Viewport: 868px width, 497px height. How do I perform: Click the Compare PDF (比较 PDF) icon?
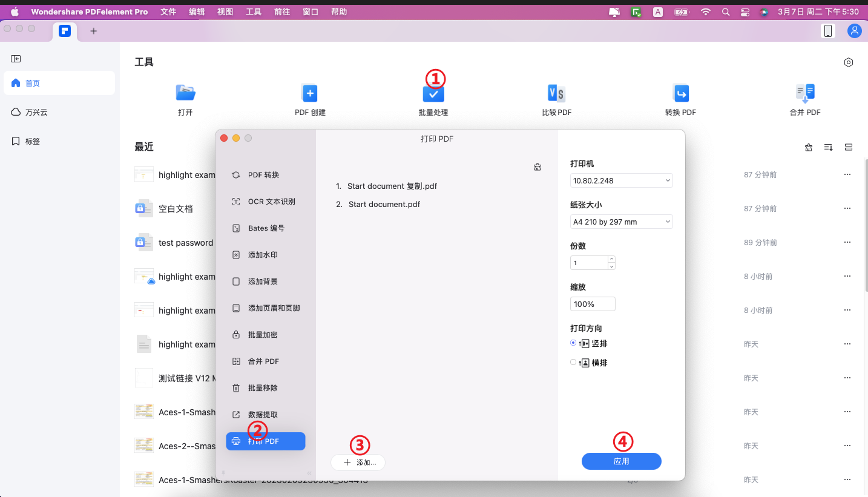pyautogui.click(x=556, y=93)
